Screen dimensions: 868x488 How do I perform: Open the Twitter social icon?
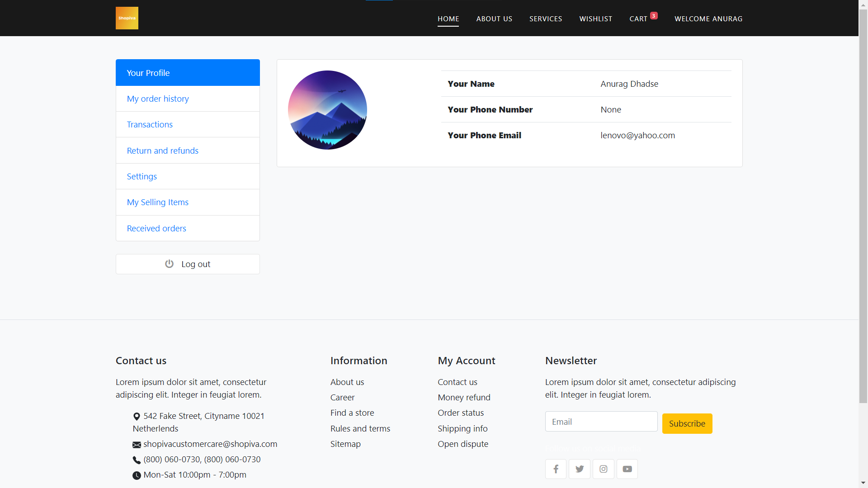(x=580, y=469)
